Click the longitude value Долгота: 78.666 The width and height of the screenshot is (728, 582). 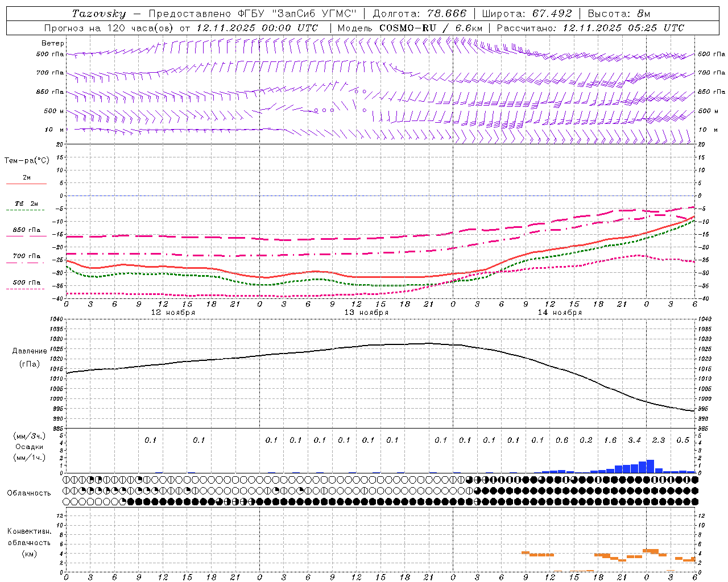click(x=419, y=14)
